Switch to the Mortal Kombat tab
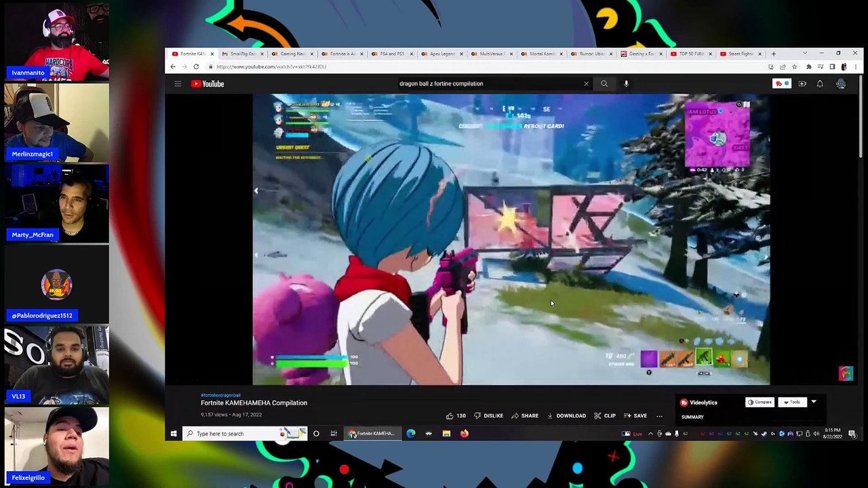 click(542, 54)
